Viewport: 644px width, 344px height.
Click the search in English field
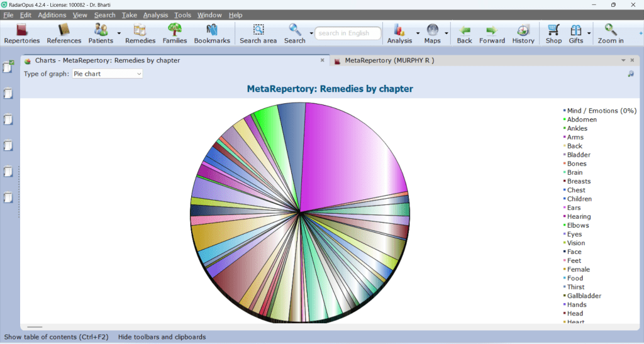coord(347,33)
